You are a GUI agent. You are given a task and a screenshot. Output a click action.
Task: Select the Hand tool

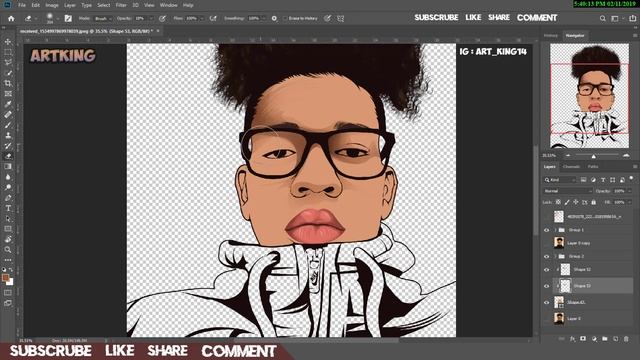(8, 240)
